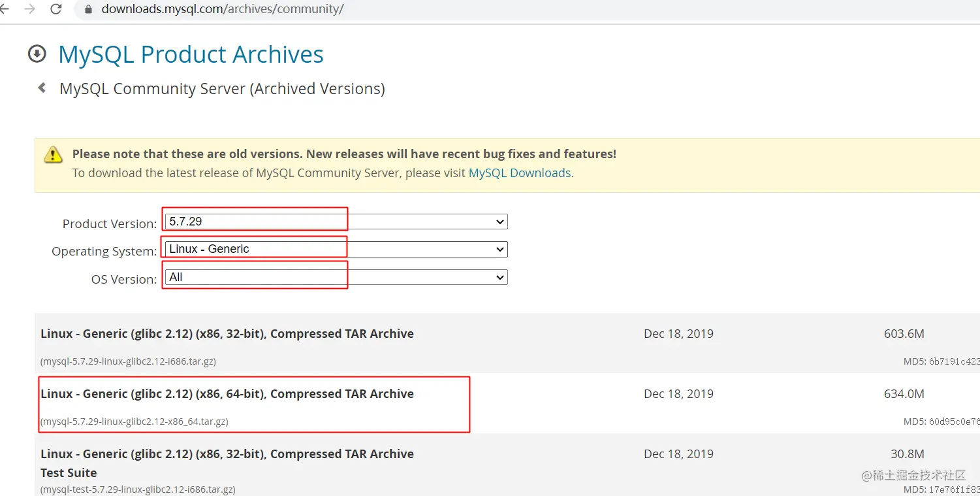980x496 pixels.
Task: Click MySQL Community Server (Archived Versions) heading
Action: (x=222, y=88)
